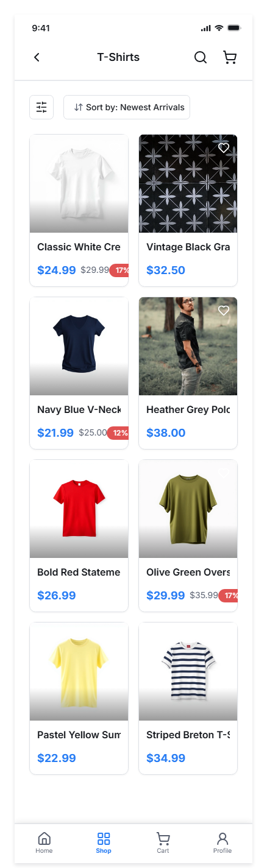Tap the 12% discount badge on Navy Blue
The image size is (267, 868).
click(118, 433)
